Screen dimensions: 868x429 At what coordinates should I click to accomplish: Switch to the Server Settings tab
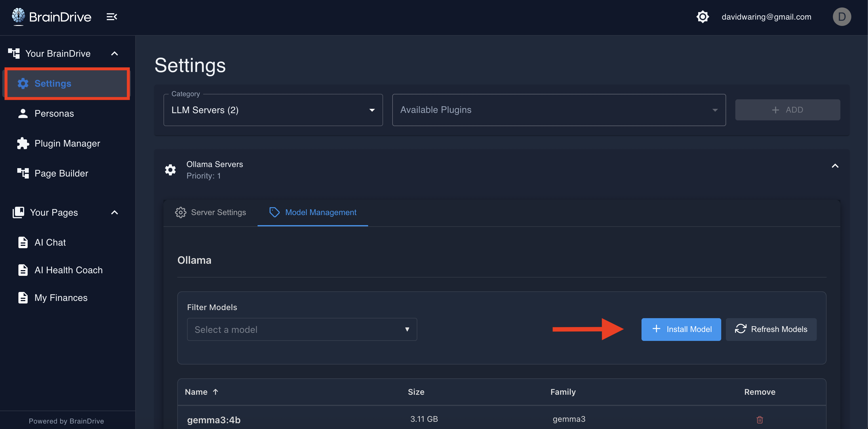click(x=211, y=212)
